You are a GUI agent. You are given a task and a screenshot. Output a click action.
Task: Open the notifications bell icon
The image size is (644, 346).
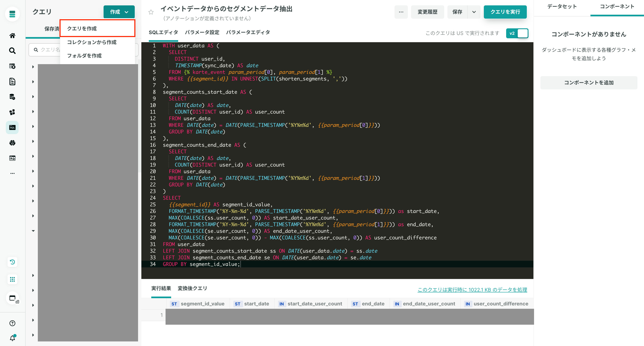(12, 338)
